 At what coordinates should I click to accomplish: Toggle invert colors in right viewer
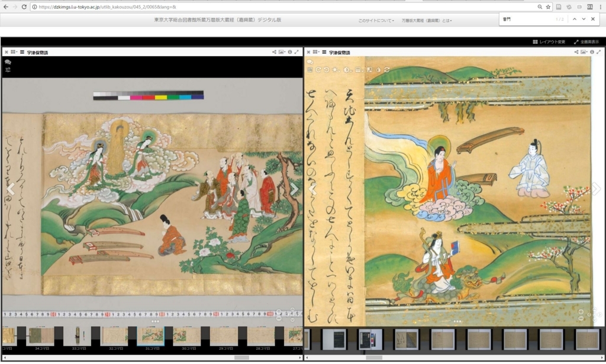[x=378, y=70]
